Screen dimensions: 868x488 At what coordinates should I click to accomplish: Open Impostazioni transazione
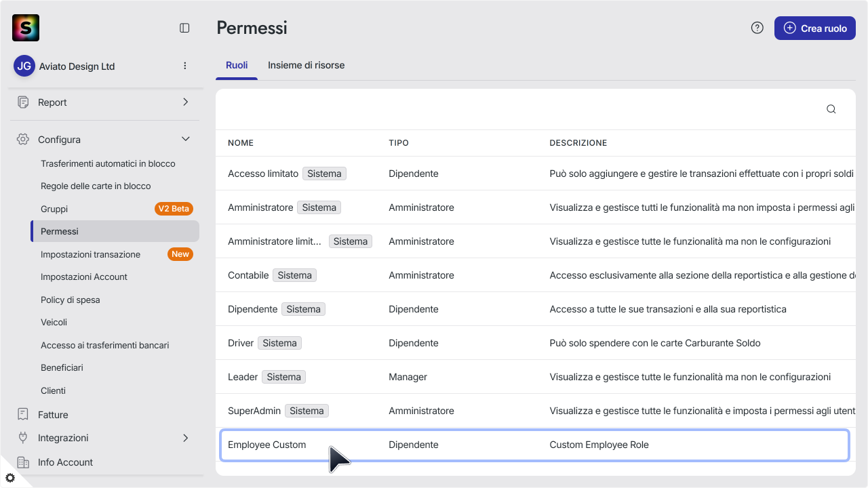(90, 254)
